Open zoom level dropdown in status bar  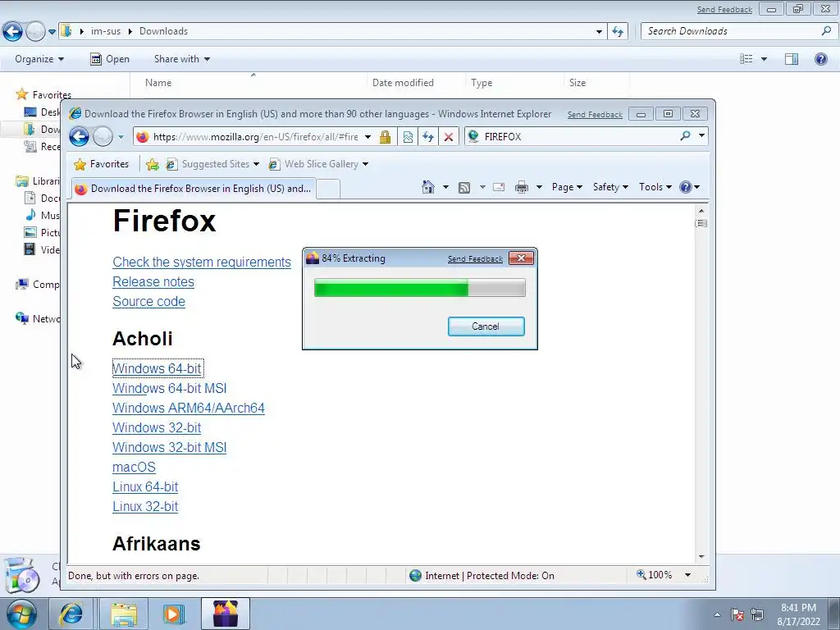pyautogui.click(x=688, y=575)
